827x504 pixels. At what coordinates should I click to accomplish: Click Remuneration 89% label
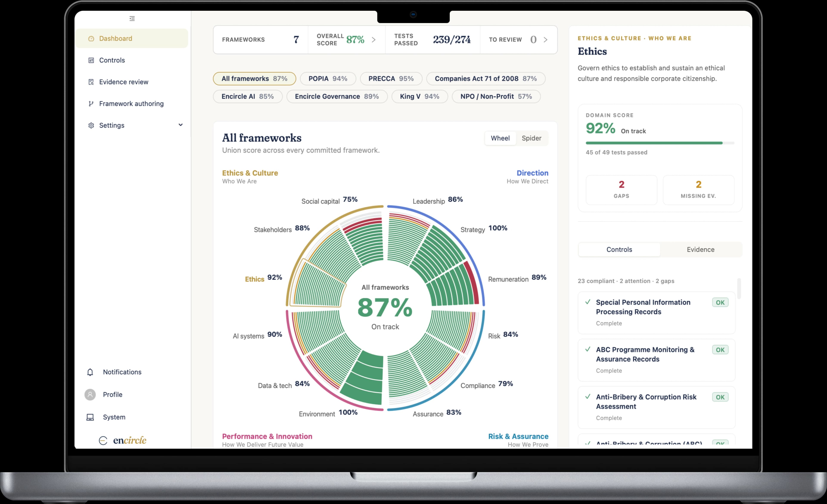pyautogui.click(x=517, y=278)
